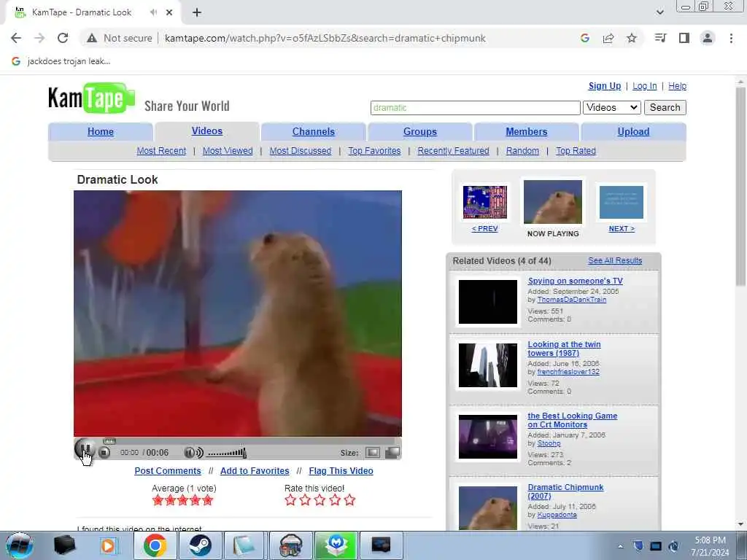
Task: Open Spying on someone's TV video
Action: pos(575,281)
